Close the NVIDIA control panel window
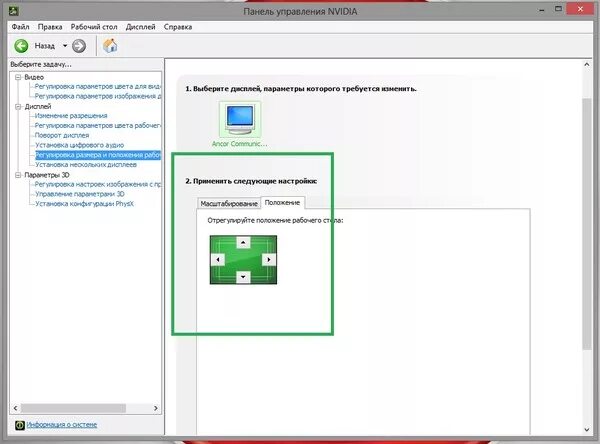Image resolution: width=600 pixels, height=444 pixels. pos(580,9)
